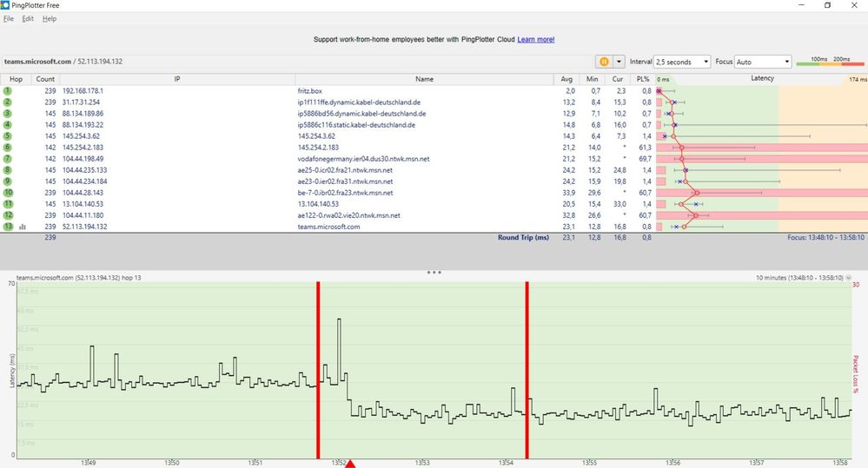
Task: Toggle graph icon next to hop 13
Action: point(23,227)
